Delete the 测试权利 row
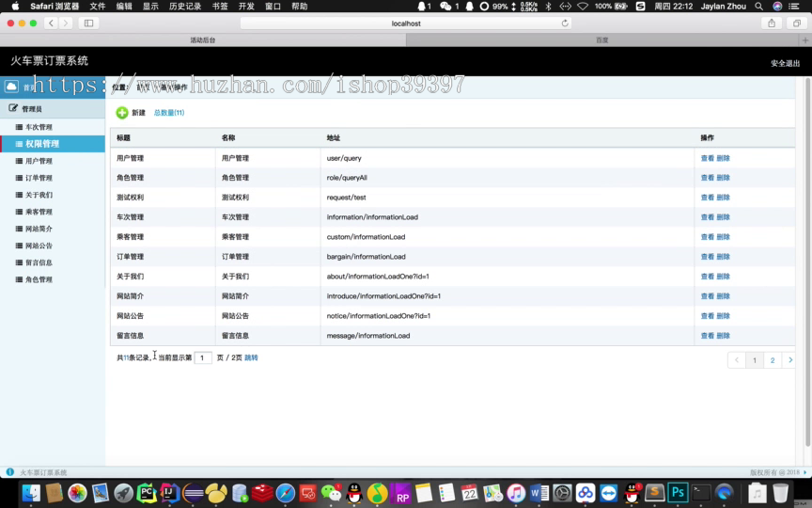The height and width of the screenshot is (508, 812). coord(723,198)
